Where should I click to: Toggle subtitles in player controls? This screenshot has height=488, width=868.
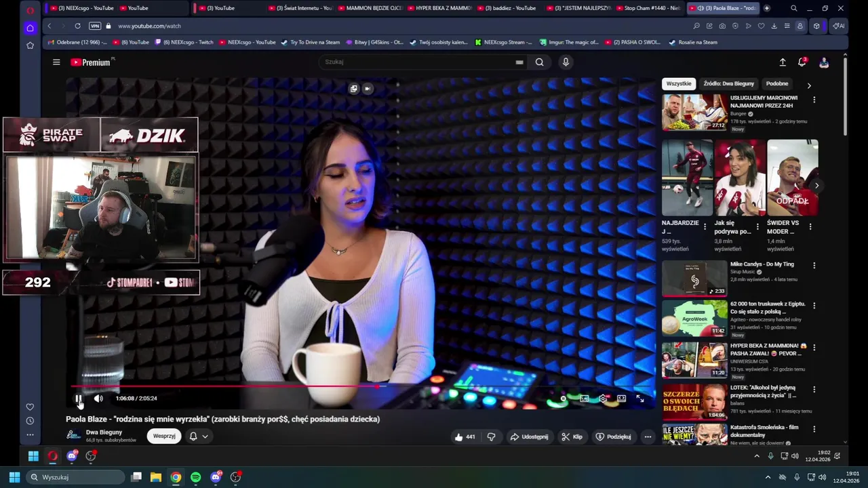[584, 399]
